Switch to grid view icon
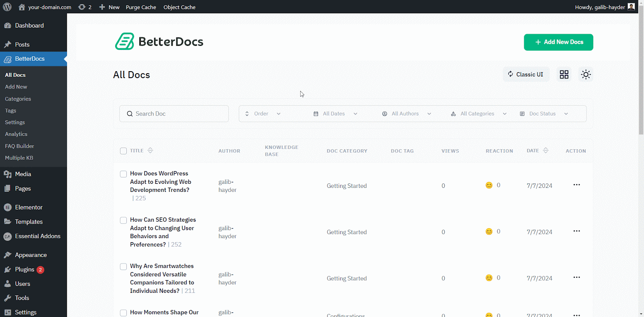Image resolution: width=644 pixels, height=317 pixels. [x=564, y=74]
